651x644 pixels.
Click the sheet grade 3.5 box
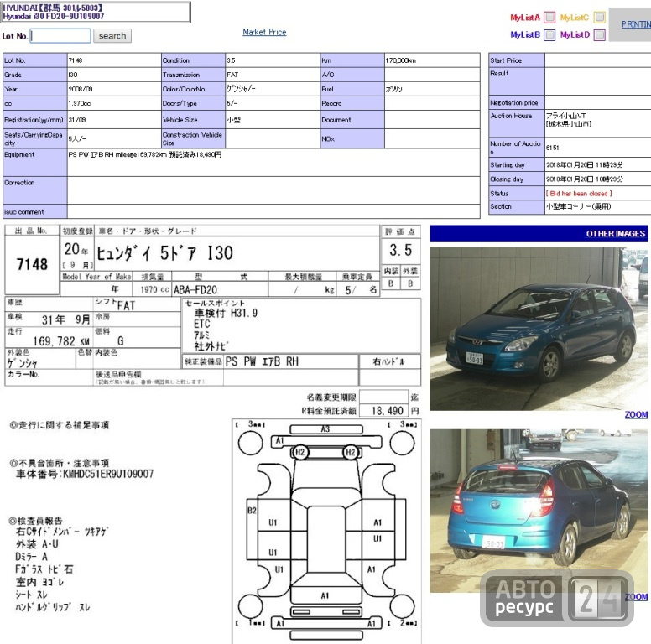[401, 250]
